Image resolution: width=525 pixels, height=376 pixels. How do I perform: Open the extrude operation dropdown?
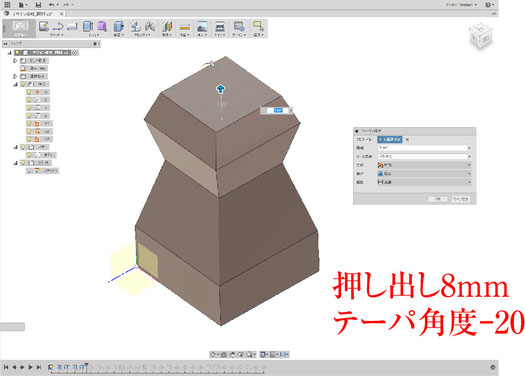click(x=424, y=173)
